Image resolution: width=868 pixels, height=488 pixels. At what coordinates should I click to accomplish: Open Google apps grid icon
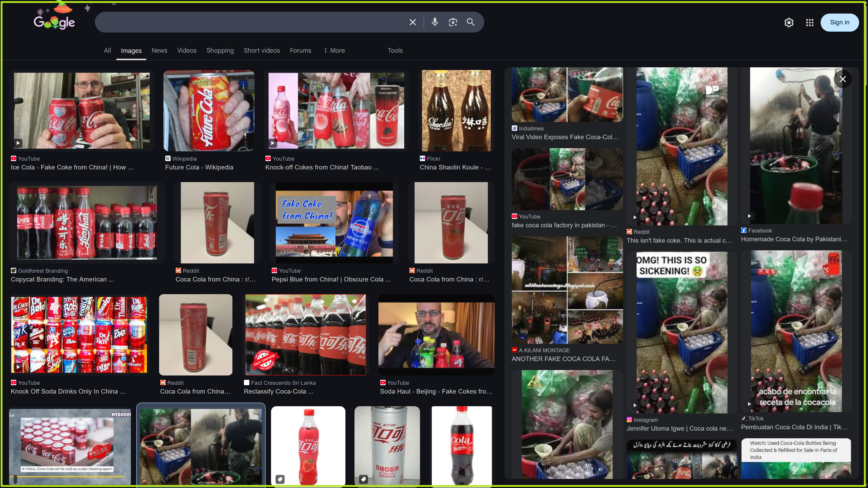pos(810,23)
